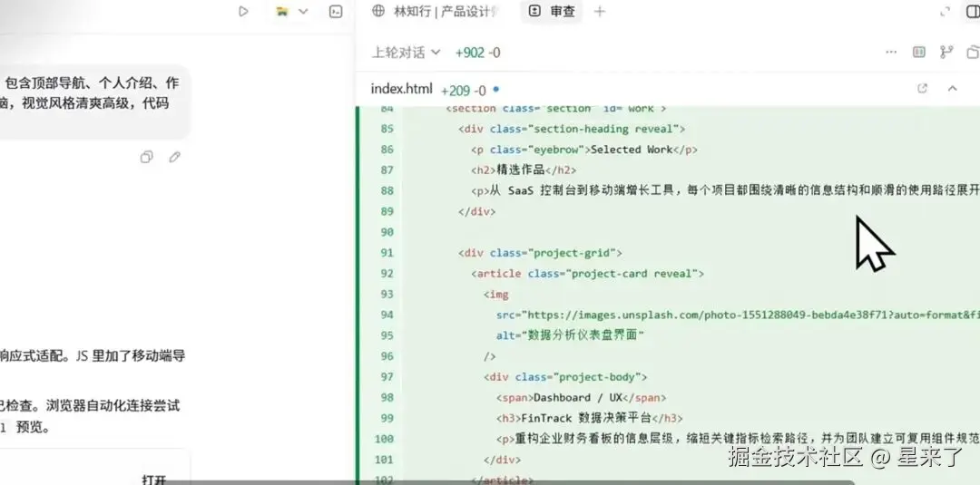Click the alt 数据分析仪表盘界面 line
This screenshot has height=485, width=980.
570,335
